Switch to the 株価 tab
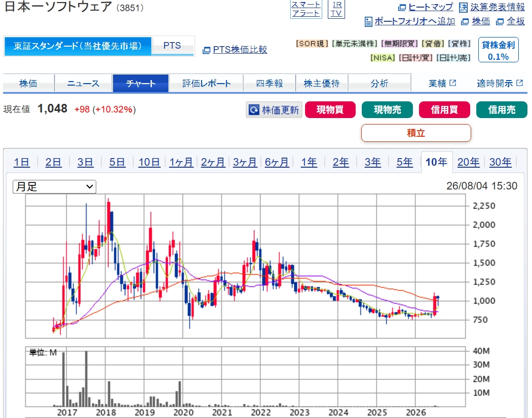Screen dimensions: 532x418 pyautogui.click(x=28, y=83)
